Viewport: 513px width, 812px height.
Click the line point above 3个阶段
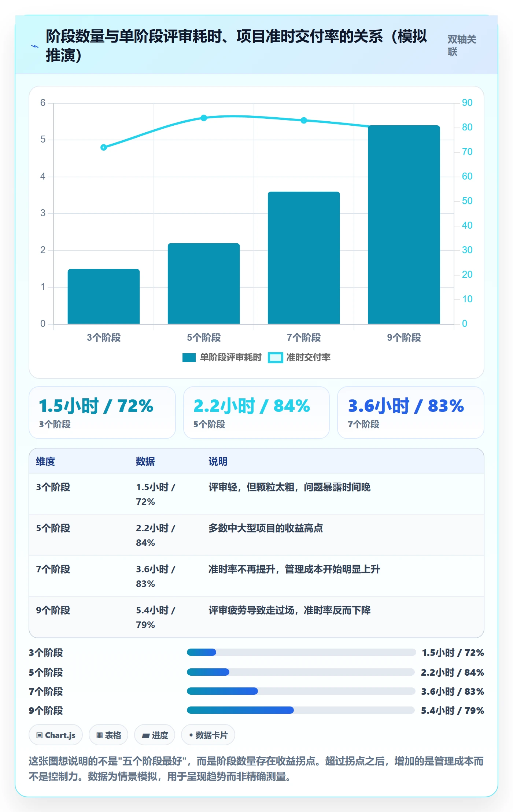coord(104,147)
